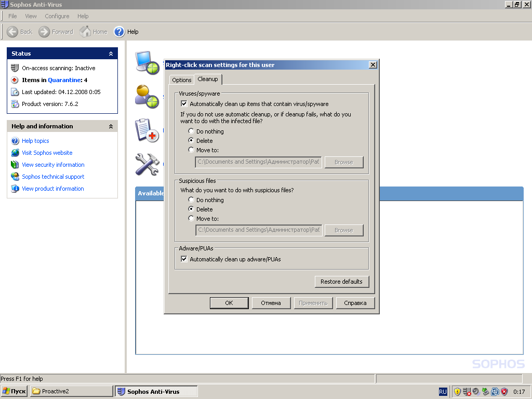
Task: Click the OK button
Action: [229, 303]
